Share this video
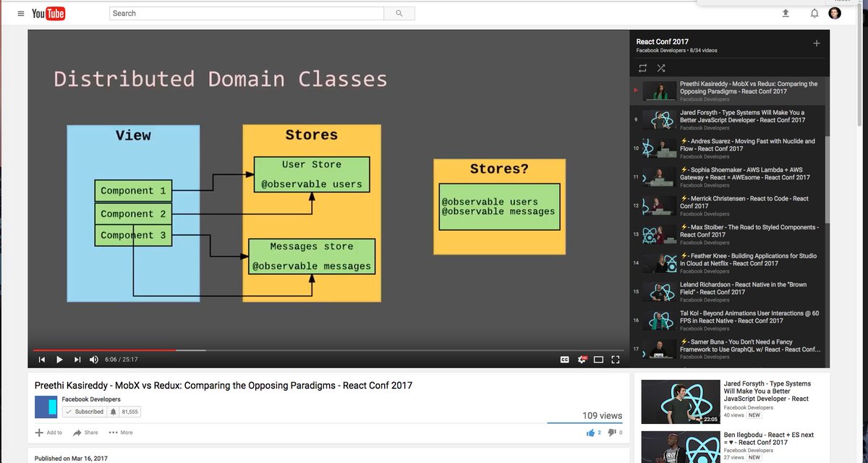Viewport: 868px width, 463px height. [x=85, y=433]
